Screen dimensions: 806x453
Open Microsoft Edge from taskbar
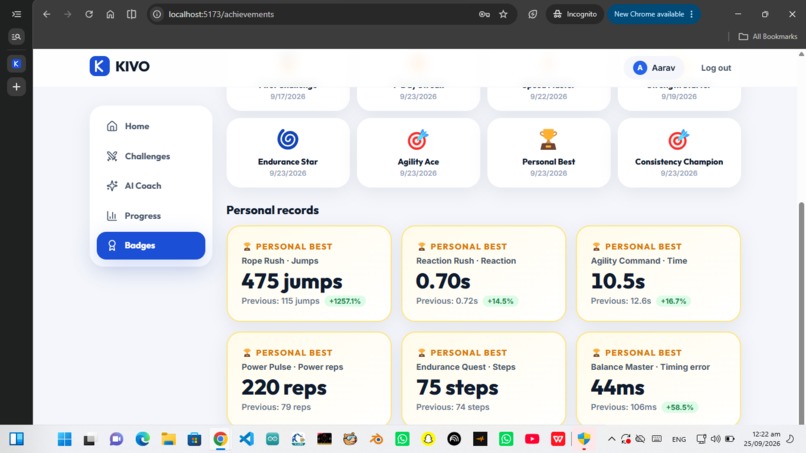pos(142,439)
